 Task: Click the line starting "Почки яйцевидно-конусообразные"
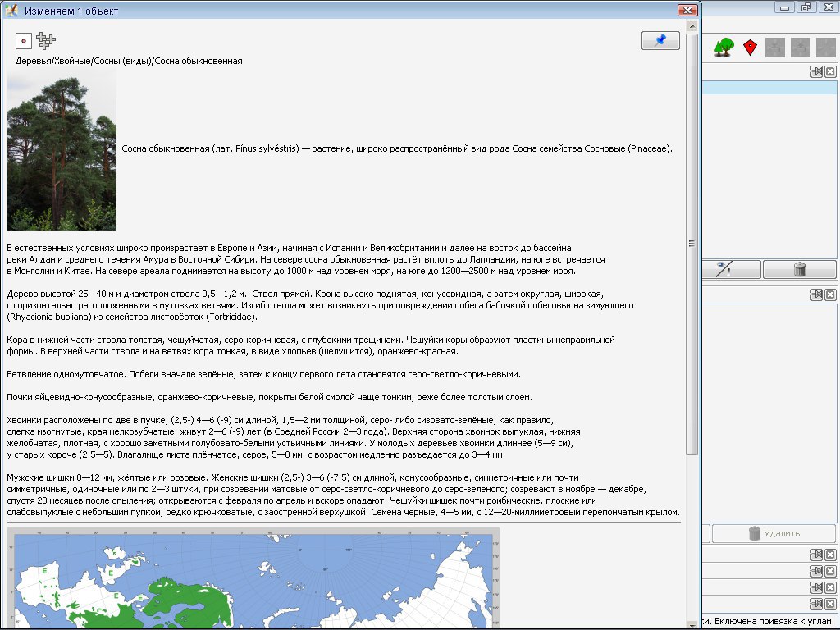(x=269, y=398)
